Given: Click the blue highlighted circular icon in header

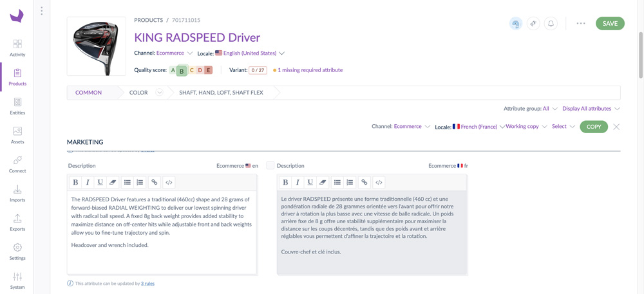Looking at the screenshot, I should tap(516, 23).
